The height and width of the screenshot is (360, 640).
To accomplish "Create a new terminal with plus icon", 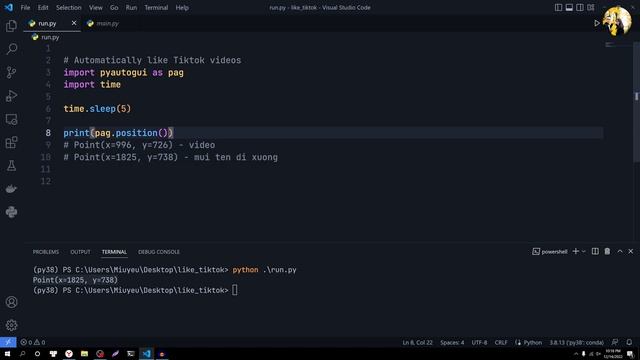I will 576,251.
